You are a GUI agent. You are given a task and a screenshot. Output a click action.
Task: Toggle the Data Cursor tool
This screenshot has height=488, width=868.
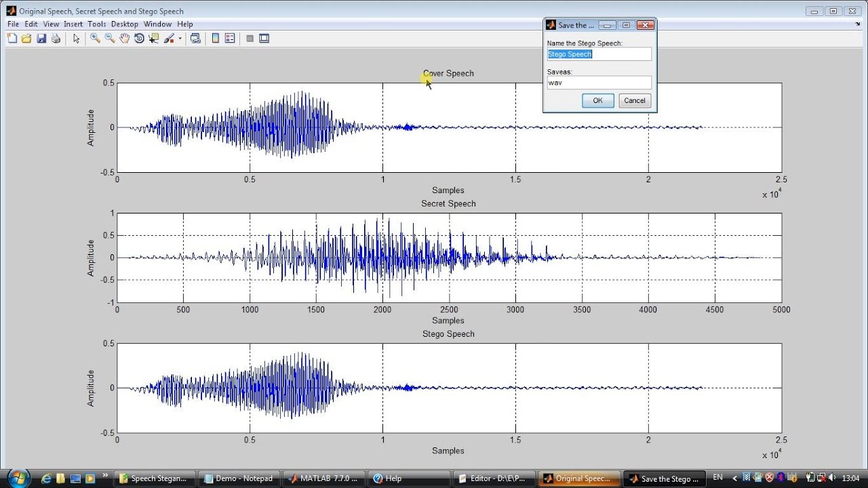154,39
